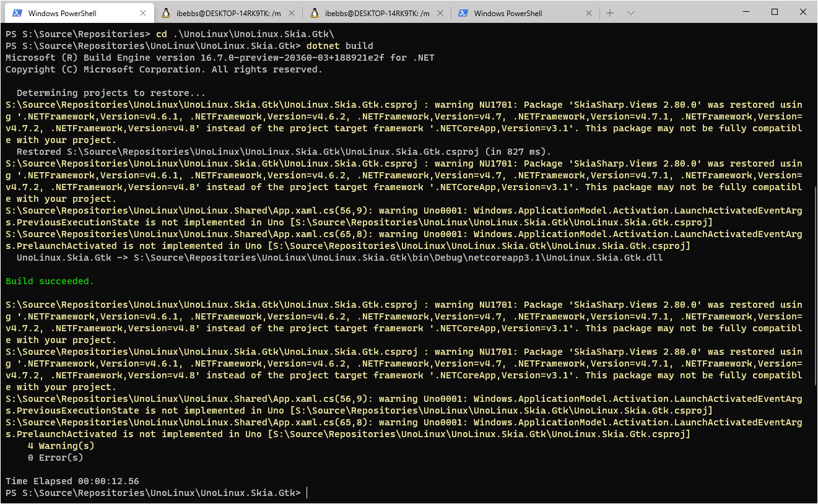Viewport: 818px width, 504px height.
Task: Select the inactive Windows PowerShell tab
Action: pyautogui.click(x=525, y=13)
